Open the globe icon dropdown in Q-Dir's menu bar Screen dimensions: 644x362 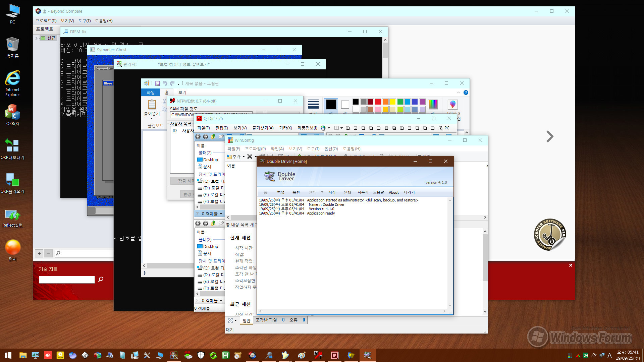click(329, 128)
